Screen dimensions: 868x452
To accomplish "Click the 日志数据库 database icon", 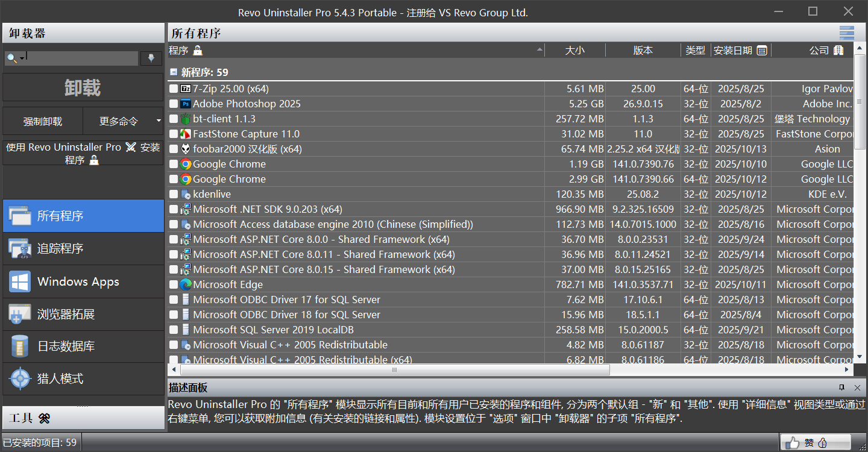I will pyautogui.click(x=20, y=347).
